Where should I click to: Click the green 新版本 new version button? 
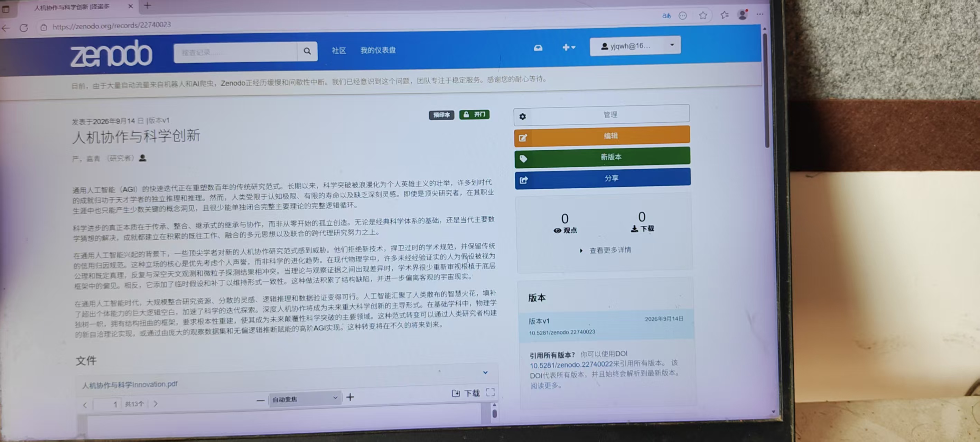[x=602, y=157]
